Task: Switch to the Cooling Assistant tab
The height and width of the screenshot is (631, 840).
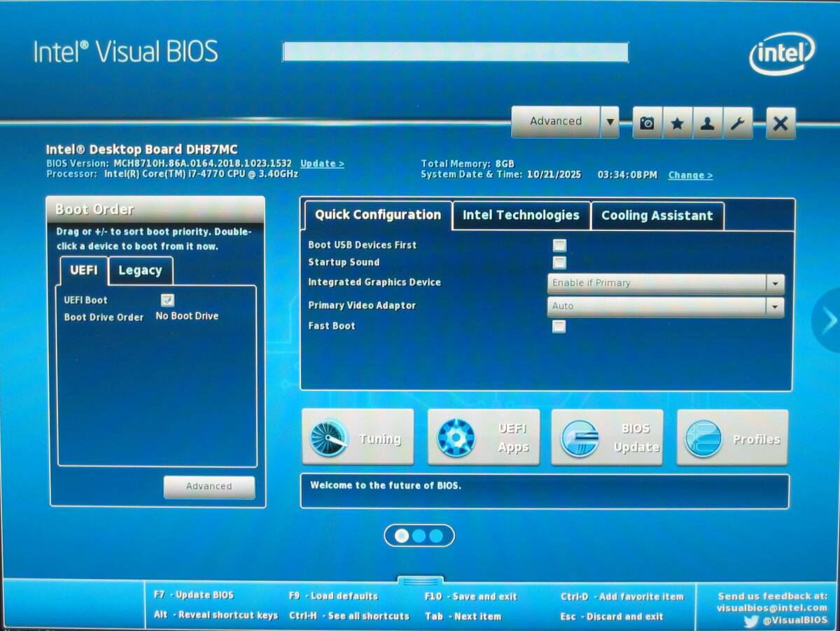Action: click(657, 216)
